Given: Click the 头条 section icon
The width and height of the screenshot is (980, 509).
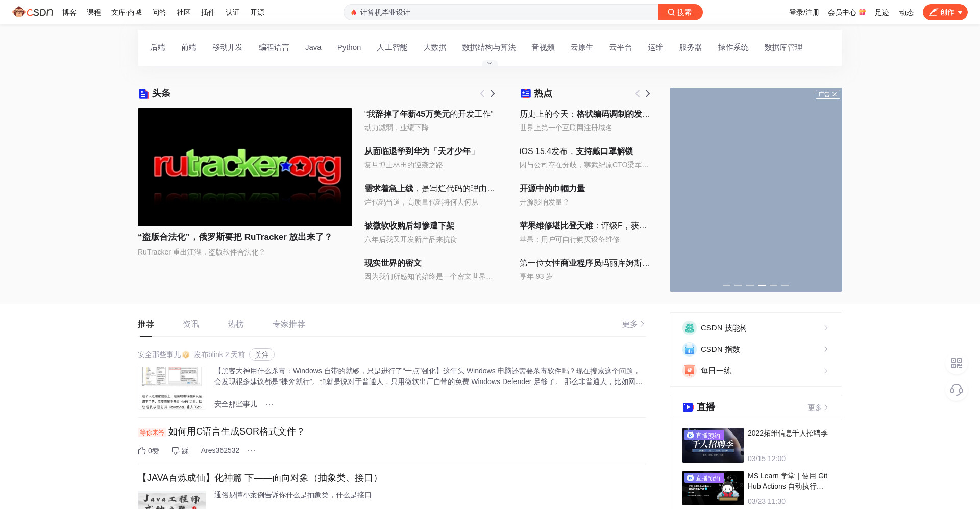Looking at the screenshot, I should coord(143,93).
